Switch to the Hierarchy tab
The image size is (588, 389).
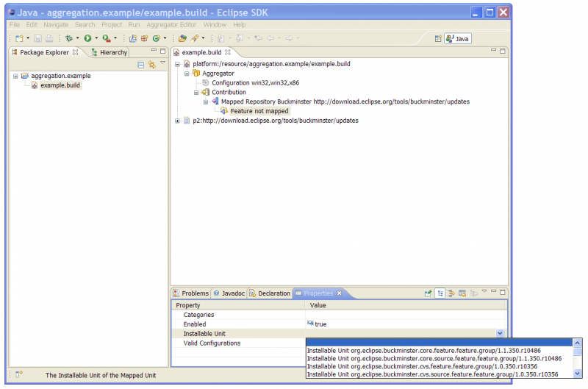(x=110, y=52)
